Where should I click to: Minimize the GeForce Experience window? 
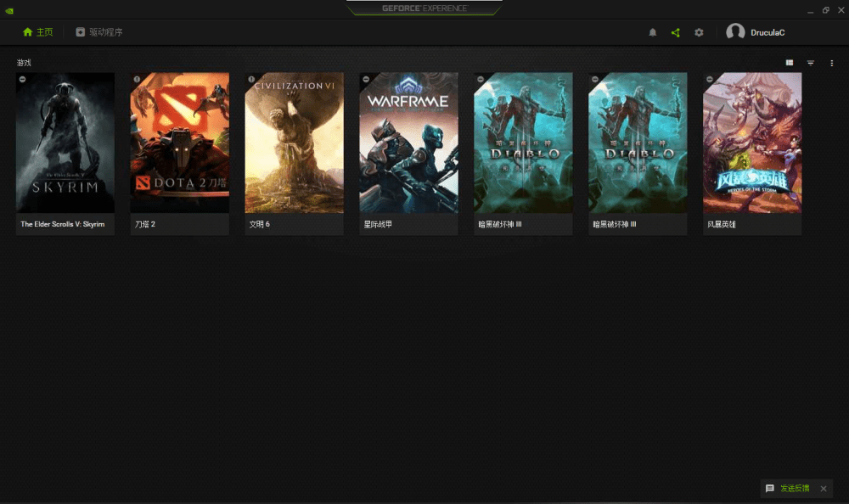click(x=810, y=11)
